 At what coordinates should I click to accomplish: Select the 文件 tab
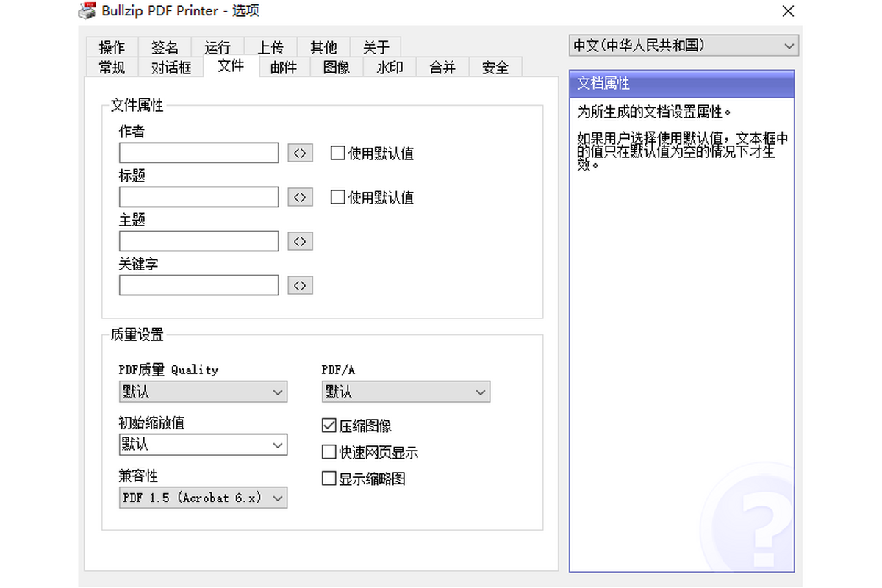231,65
